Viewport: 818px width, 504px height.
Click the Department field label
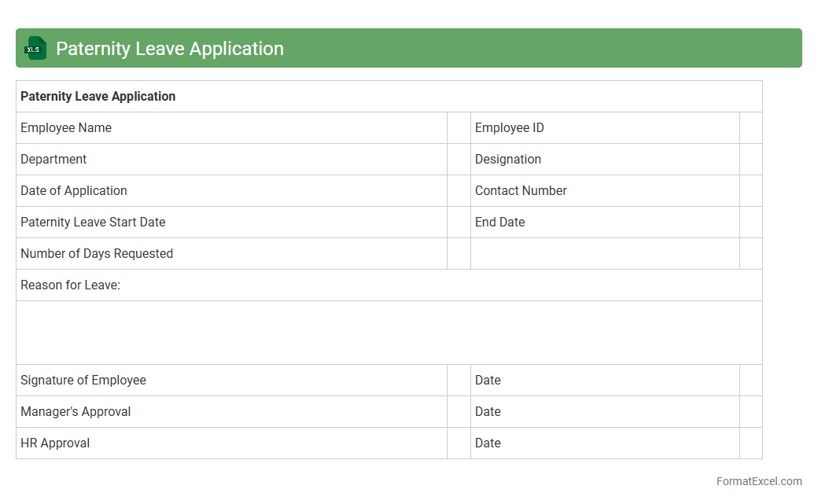(x=53, y=160)
